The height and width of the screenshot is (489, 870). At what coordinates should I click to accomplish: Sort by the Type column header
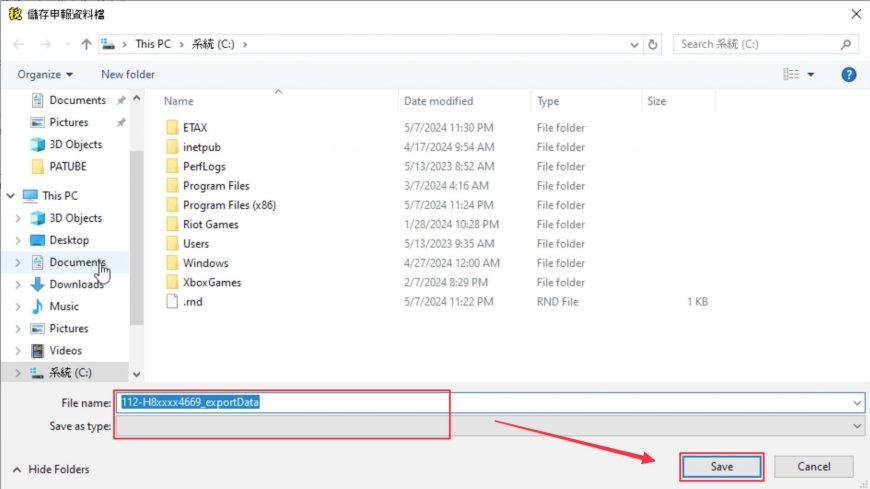click(x=548, y=101)
